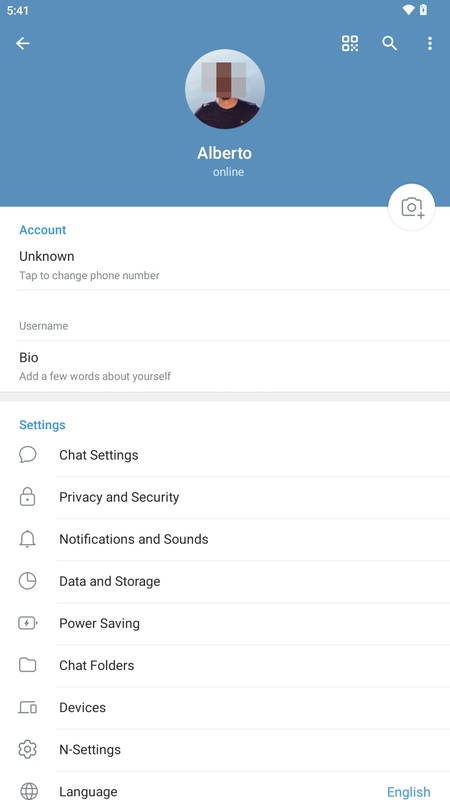Tap the bell Notifications and Sounds icon
Viewport: 450px width, 800px height.
click(28, 539)
